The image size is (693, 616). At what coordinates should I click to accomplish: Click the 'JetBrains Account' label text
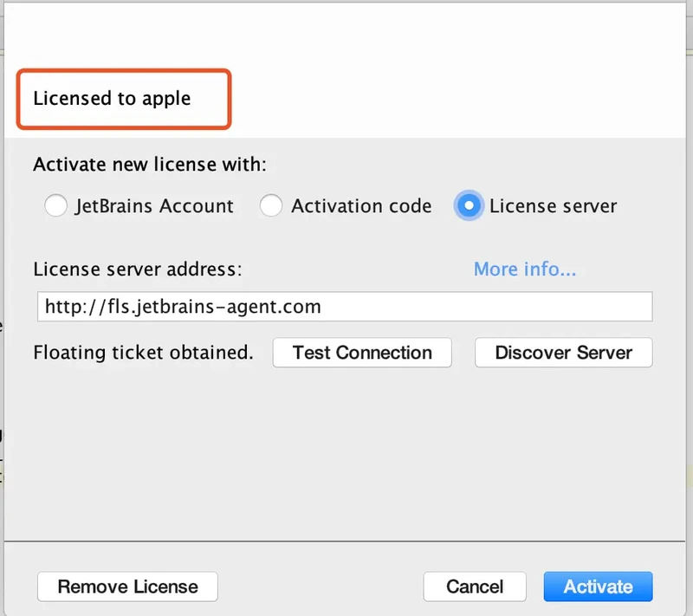pos(154,206)
